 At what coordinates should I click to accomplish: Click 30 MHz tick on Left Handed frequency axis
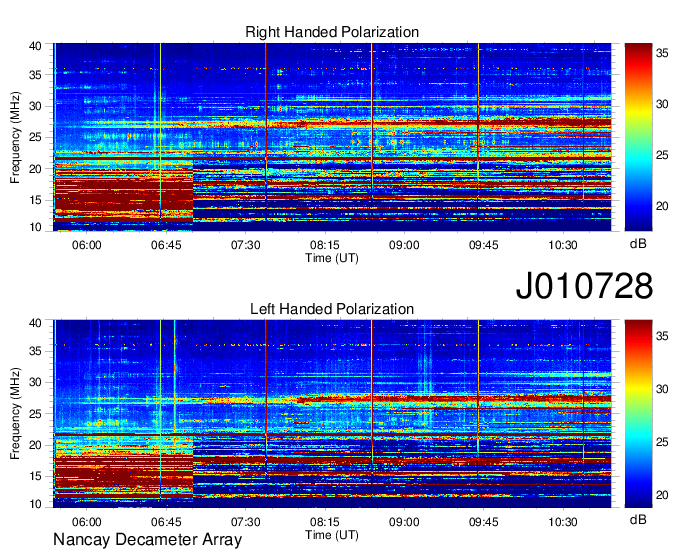pyautogui.click(x=35, y=382)
